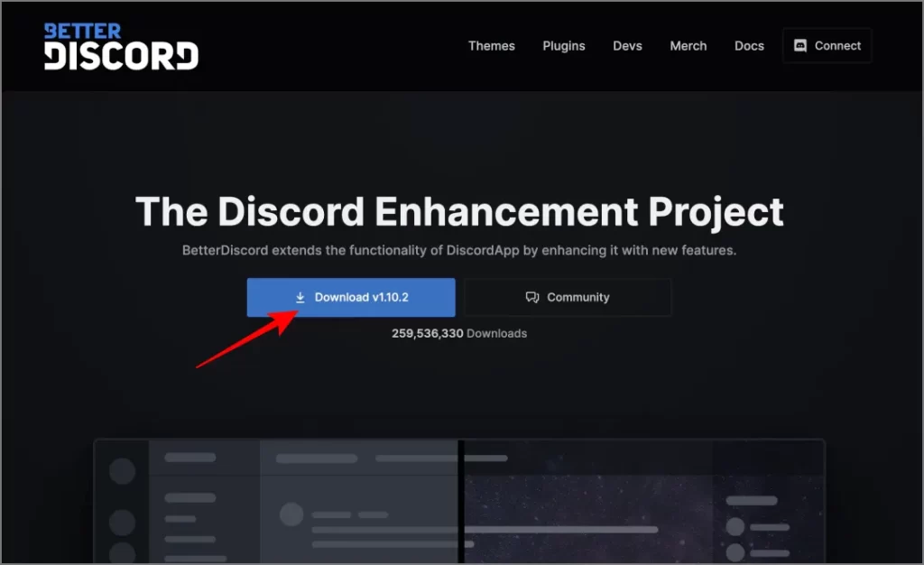924x565 pixels.
Task: Click top server avatar circle in preview sidebar
Action: (122, 471)
